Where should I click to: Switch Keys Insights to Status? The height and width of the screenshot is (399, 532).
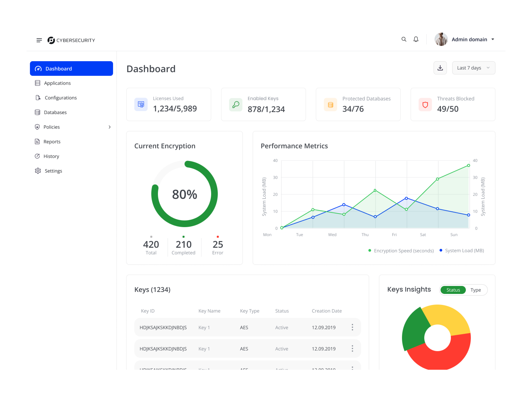(453, 290)
